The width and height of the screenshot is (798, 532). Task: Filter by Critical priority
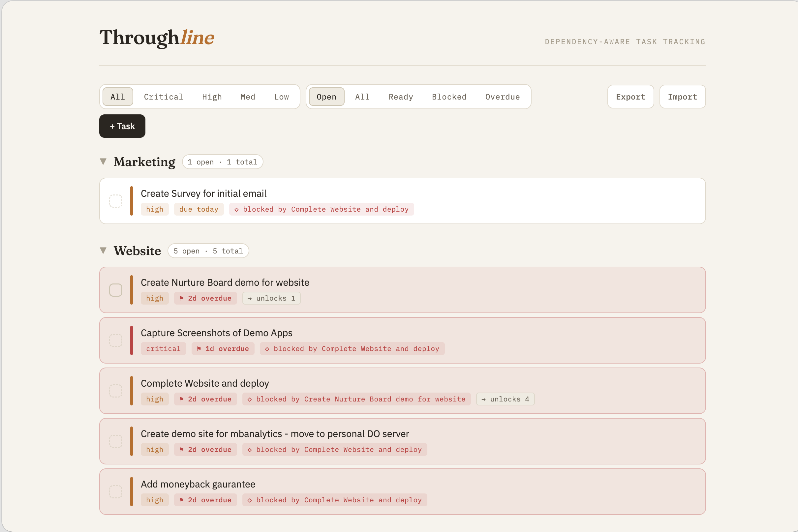click(x=164, y=97)
